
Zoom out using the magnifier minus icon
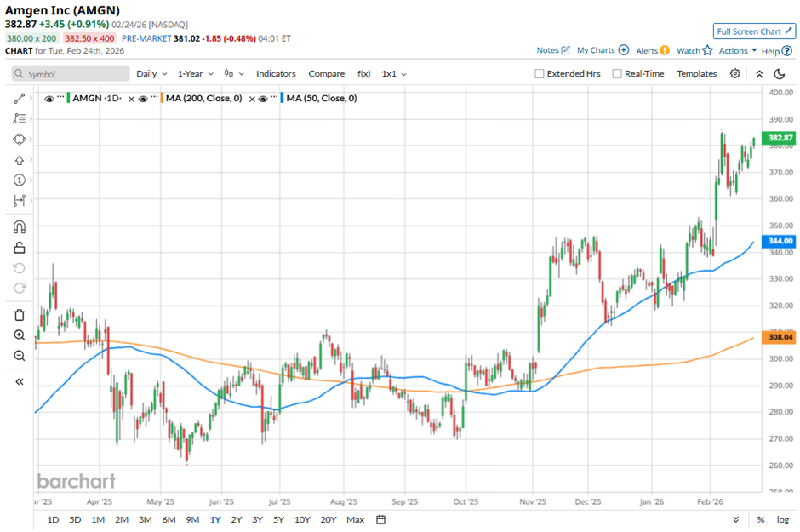(x=20, y=355)
